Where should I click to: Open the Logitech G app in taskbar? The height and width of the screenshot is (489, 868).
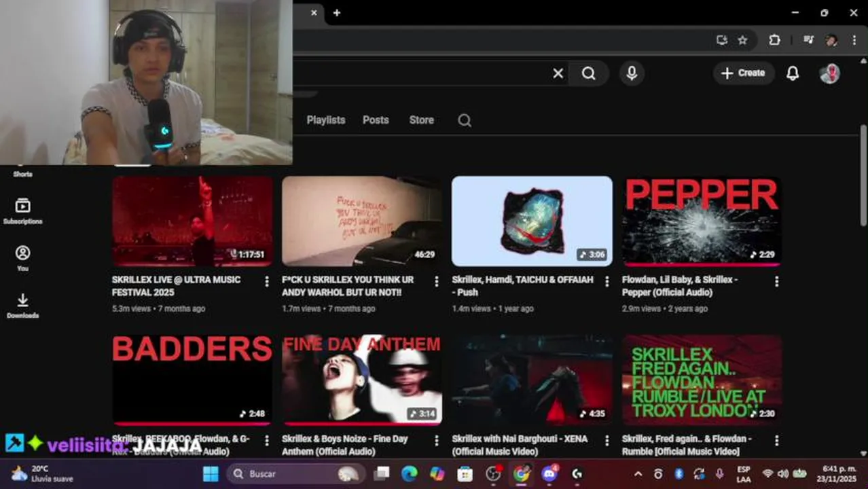click(577, 473)
